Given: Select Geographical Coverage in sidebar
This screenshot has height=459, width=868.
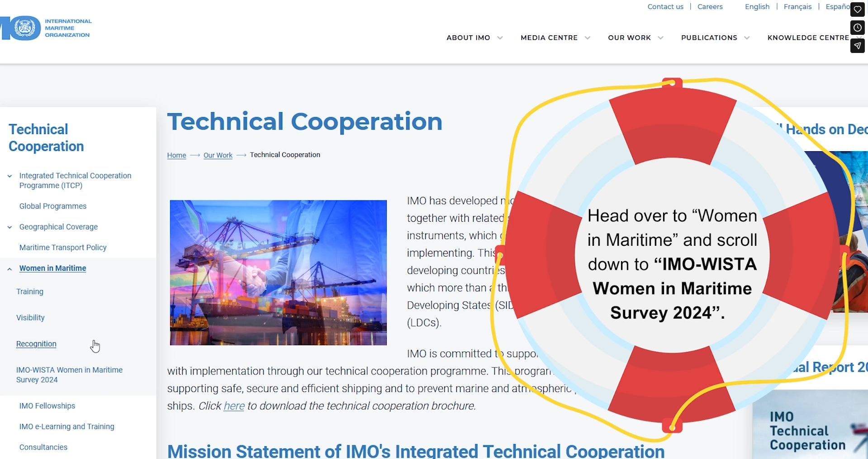Looking at the screenshot, I should [x=58, y=227].
